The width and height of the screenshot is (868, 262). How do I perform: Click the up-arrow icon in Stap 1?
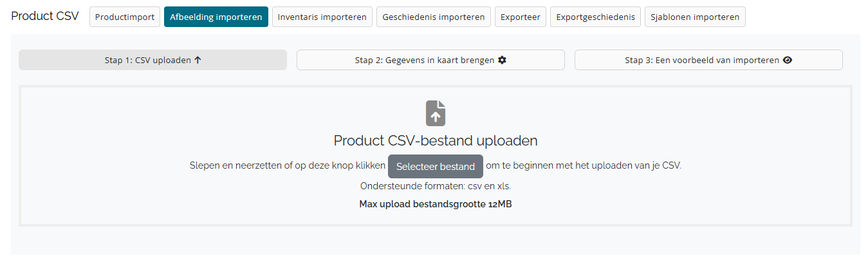click(198, 60)
